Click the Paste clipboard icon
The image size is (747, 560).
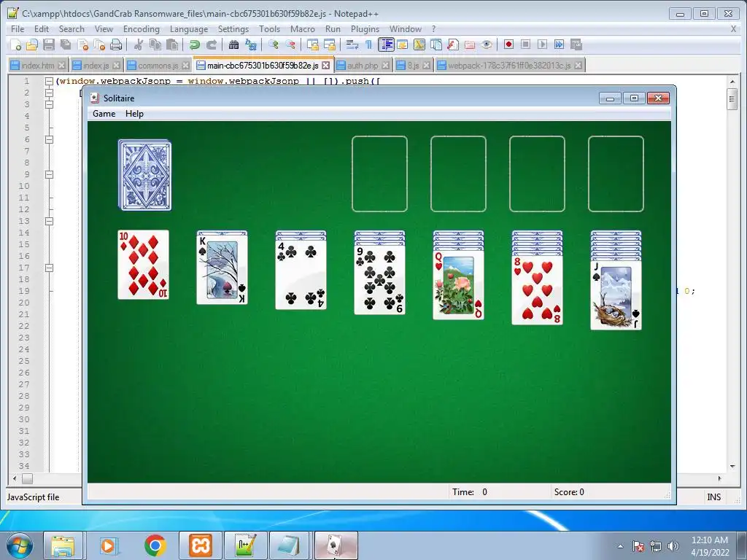pyautogui.click(x=172, y=44)
